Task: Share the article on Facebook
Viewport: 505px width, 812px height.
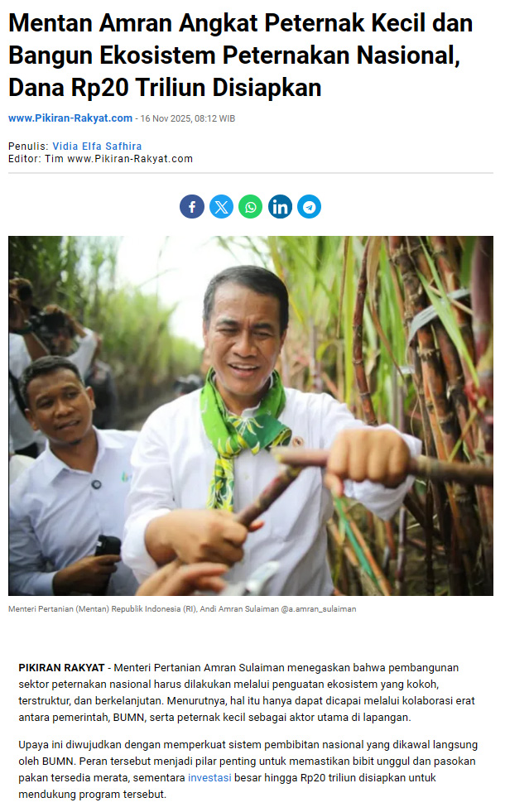Action: click(x=191, y=207)
